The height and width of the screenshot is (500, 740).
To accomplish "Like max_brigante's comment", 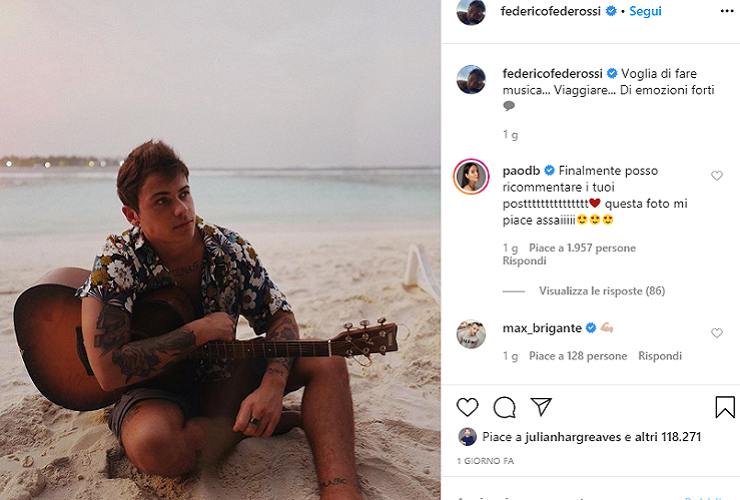I will (x=716, y=333).
